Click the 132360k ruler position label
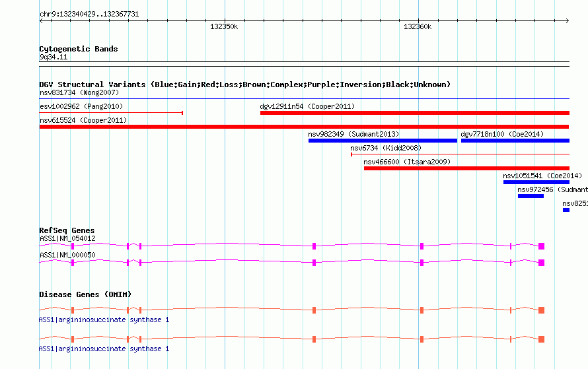Viewport: 588px width, 369px height. (x=418, y=26)
